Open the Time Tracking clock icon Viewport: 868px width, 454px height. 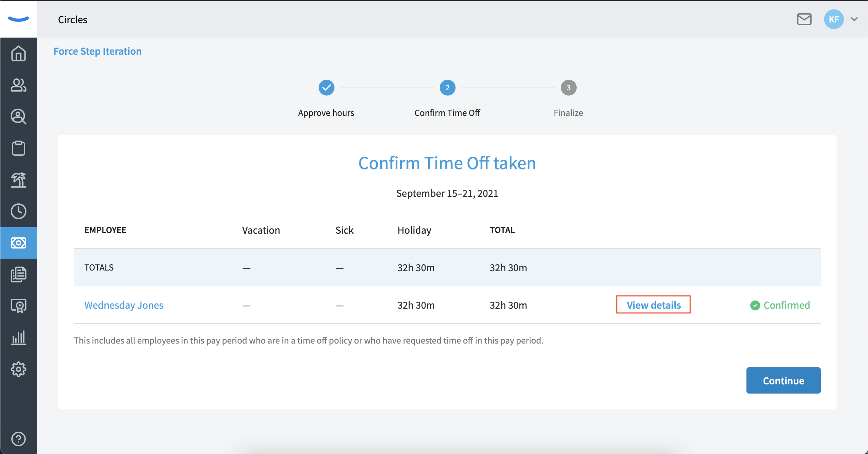18,211
